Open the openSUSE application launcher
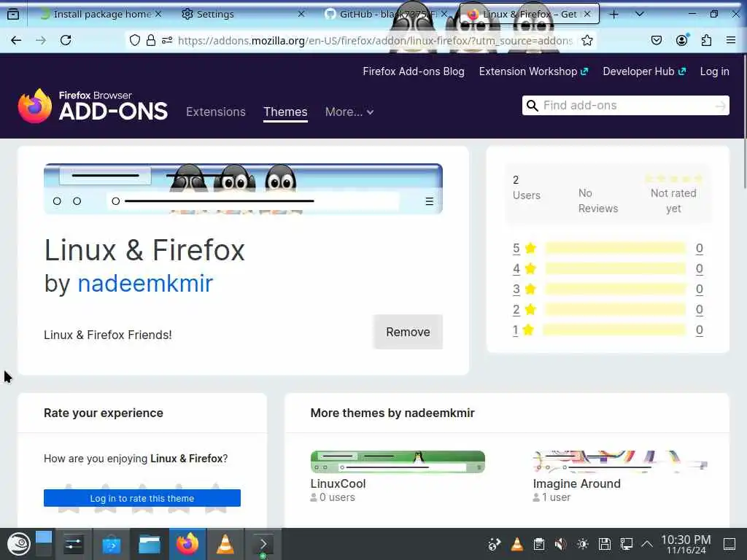Screen dimensions: 747x560 click(x=18, y=544)
